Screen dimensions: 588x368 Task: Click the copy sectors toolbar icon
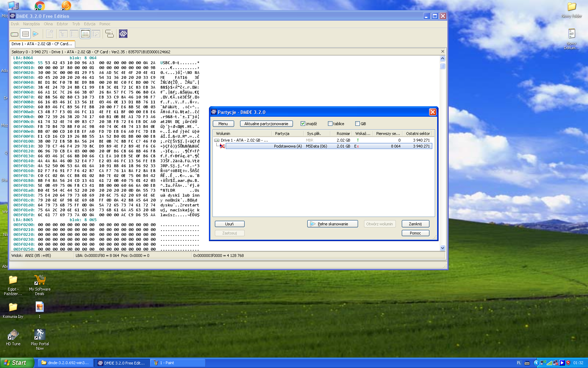(110, 34)
